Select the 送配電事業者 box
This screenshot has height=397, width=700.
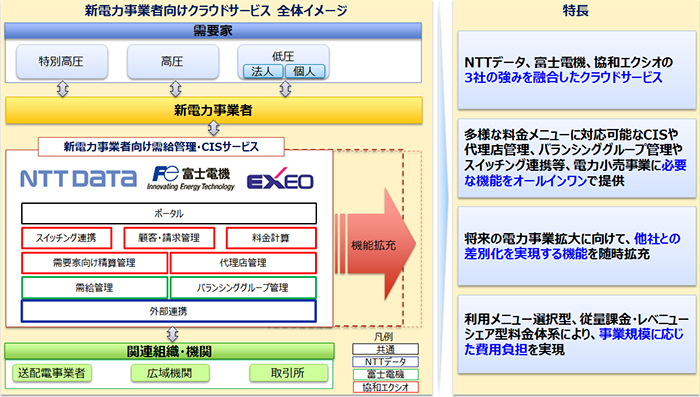[x=52, y=373]
